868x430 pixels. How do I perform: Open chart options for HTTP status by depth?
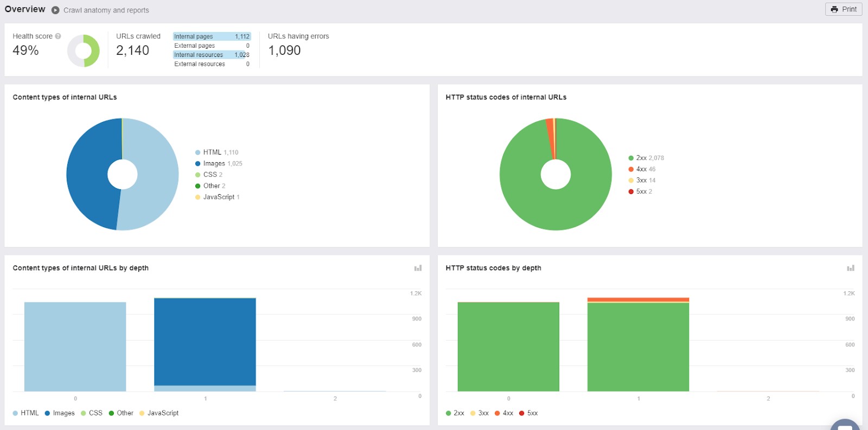[x=850, y=268]
